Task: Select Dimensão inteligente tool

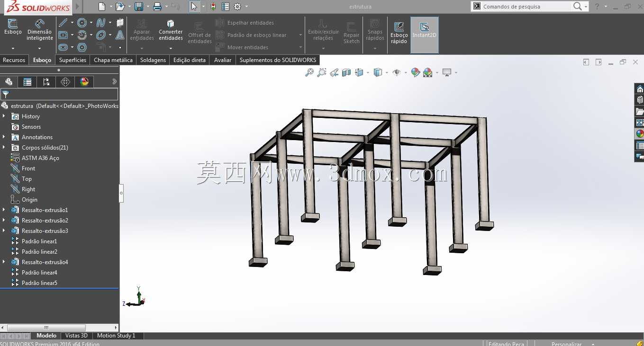Action: coord(40,29)
